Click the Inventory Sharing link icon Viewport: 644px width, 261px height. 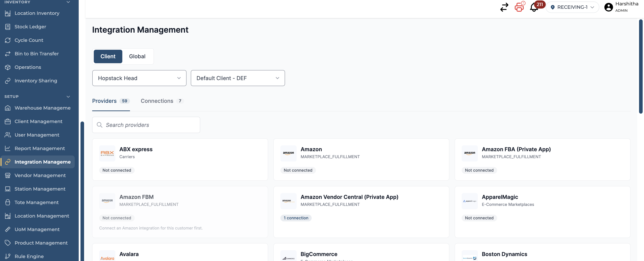coord(8,81)
